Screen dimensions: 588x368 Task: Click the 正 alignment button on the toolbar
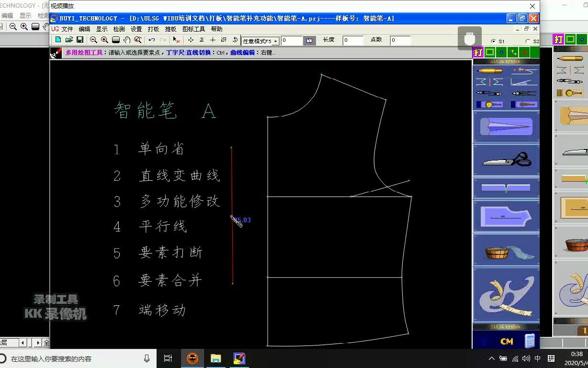pos(202,40)
